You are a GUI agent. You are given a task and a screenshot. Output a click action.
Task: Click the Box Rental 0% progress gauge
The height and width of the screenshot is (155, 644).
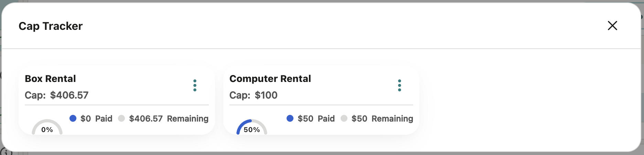47,127
